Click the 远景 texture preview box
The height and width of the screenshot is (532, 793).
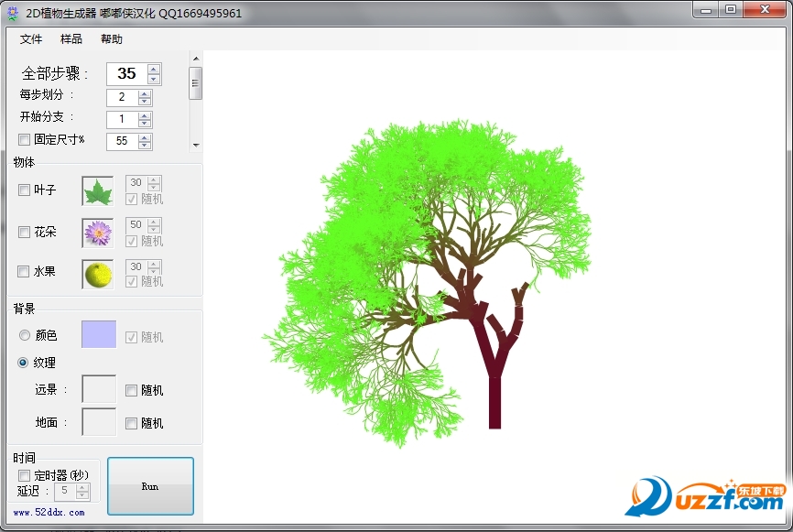pos(99,389)
